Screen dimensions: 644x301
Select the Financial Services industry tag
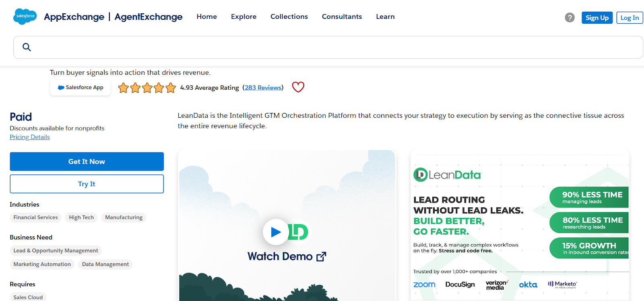tap(36, 217)
